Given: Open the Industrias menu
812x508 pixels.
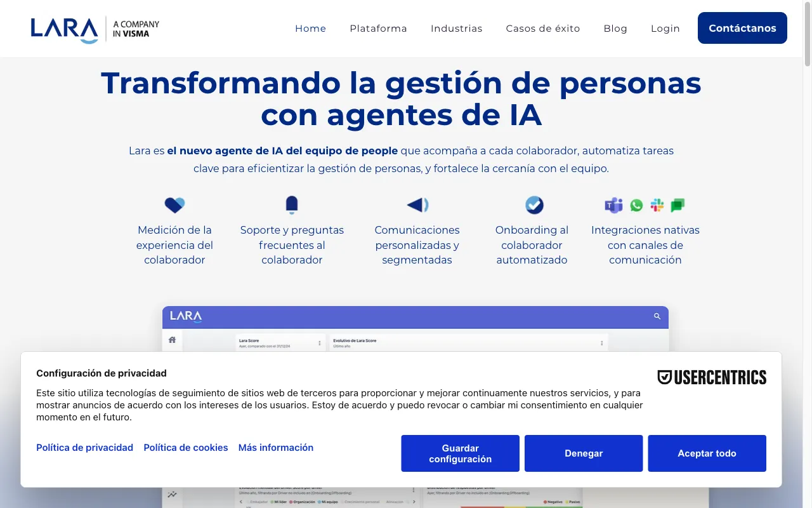Looking at the screenshot, I should (457, 29).
